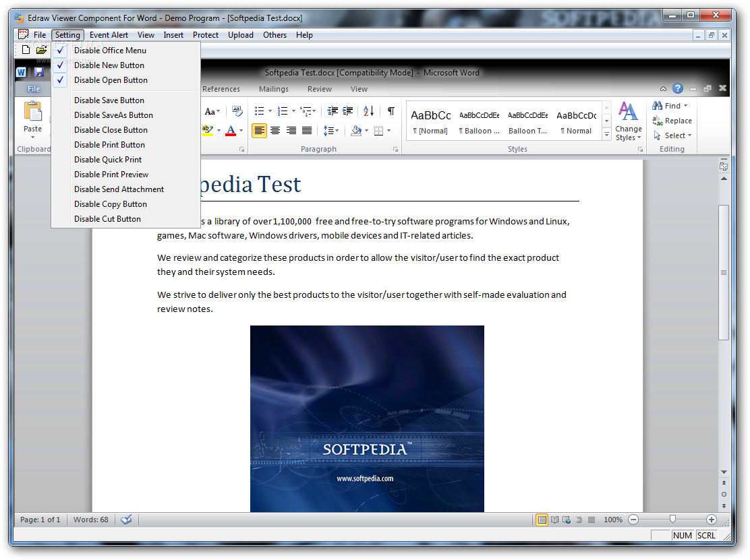Check Disable Print Preview option
The height and width of the screenshot is (560, 750).
point(125,174)
